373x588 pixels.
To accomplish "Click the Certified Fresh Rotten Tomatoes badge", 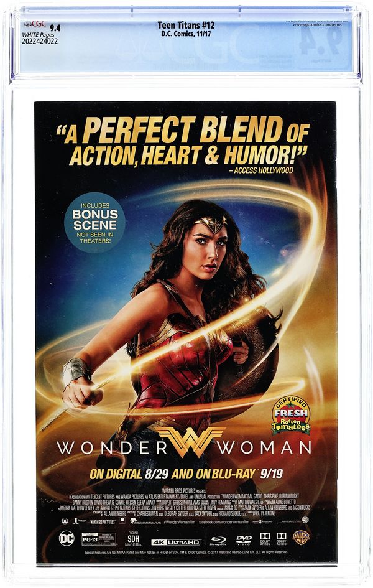I will (x=291, y=416).
